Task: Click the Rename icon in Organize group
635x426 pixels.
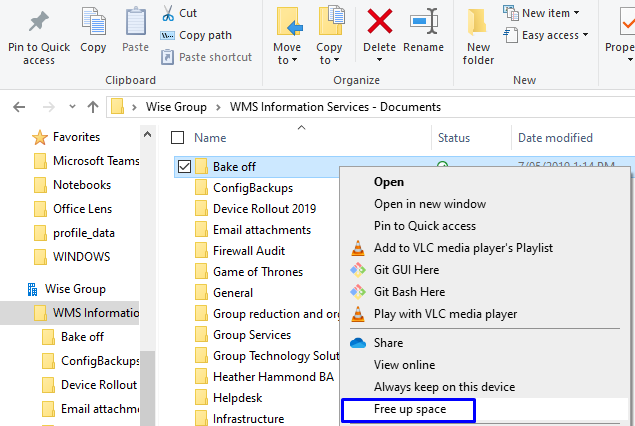Action: pyautogui.click(x=424, y=21)
